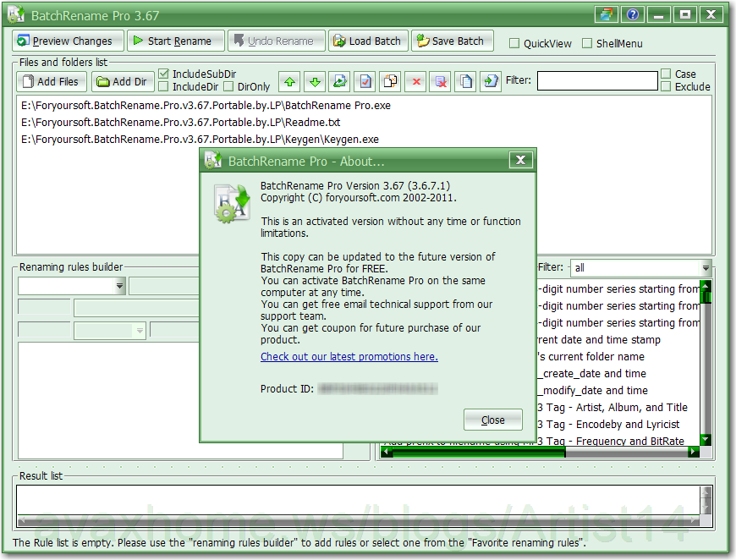Click the plain red X remove icon
This screenshot has height=560, width=736.
click(x=416, y=82)
